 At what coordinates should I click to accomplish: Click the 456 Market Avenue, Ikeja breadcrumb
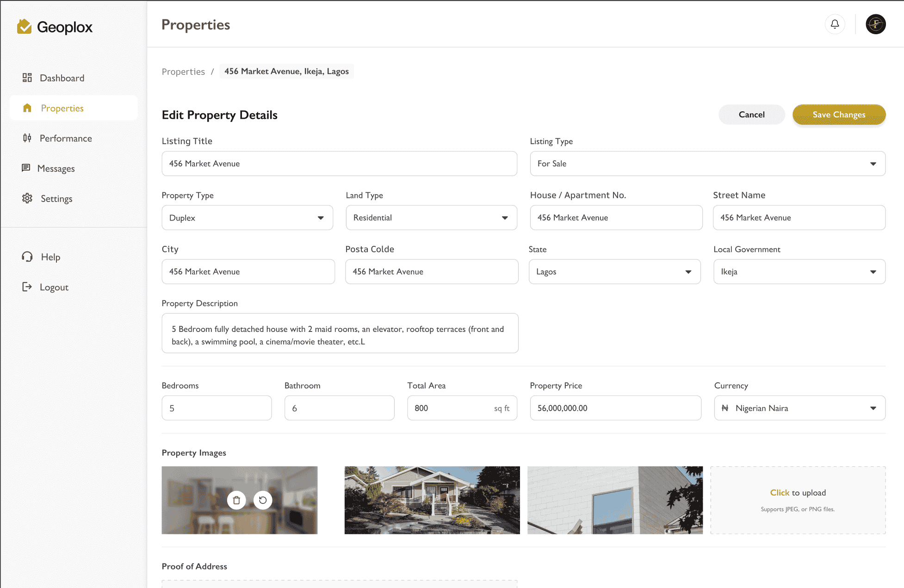click(286, 71)
